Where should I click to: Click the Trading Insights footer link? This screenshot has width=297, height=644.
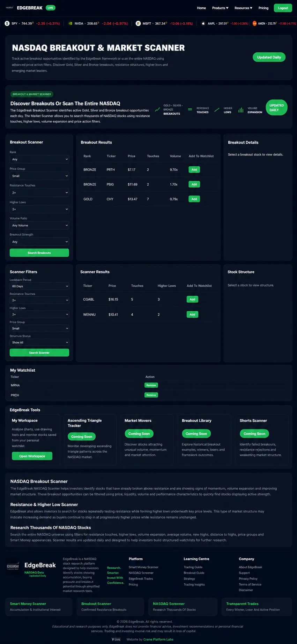194,585
